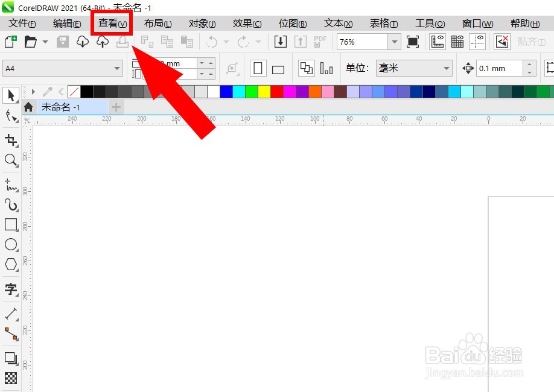Toggle rulers display

click(438, 42)
